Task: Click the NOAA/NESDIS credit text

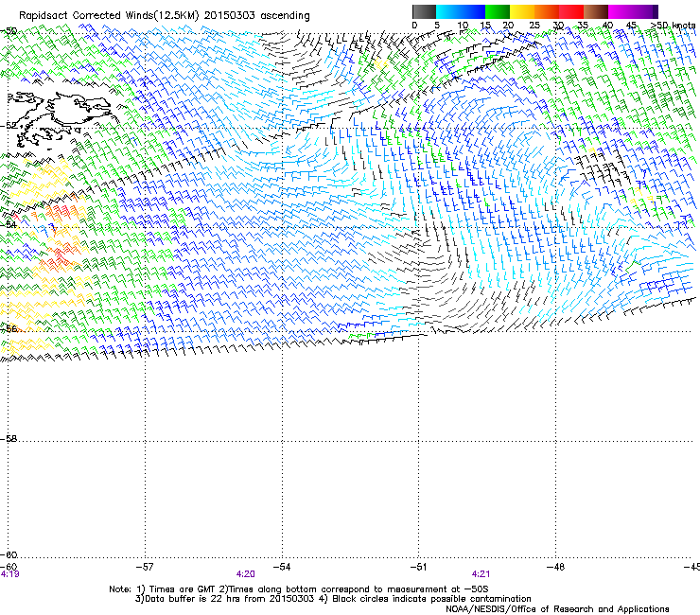Action: (557, 609)
